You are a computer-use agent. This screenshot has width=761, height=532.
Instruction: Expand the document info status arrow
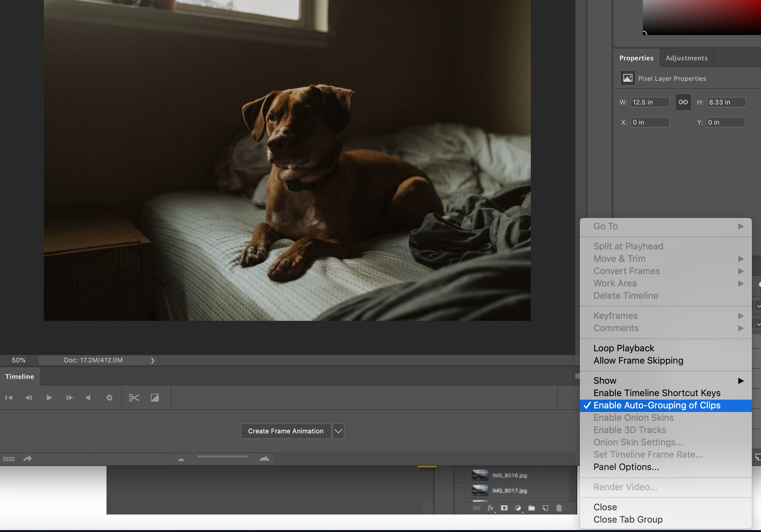click(x=153, y=360)
